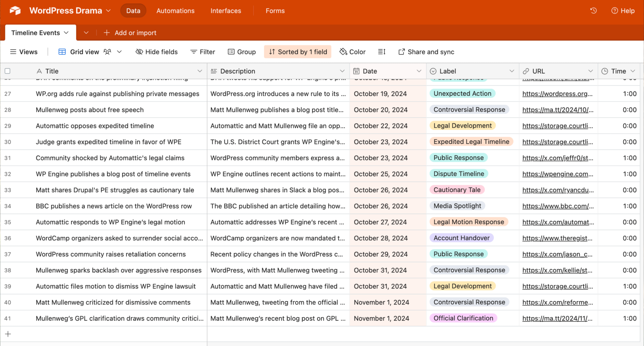Toggle checkbox in first column row 41

coord(8,318)
